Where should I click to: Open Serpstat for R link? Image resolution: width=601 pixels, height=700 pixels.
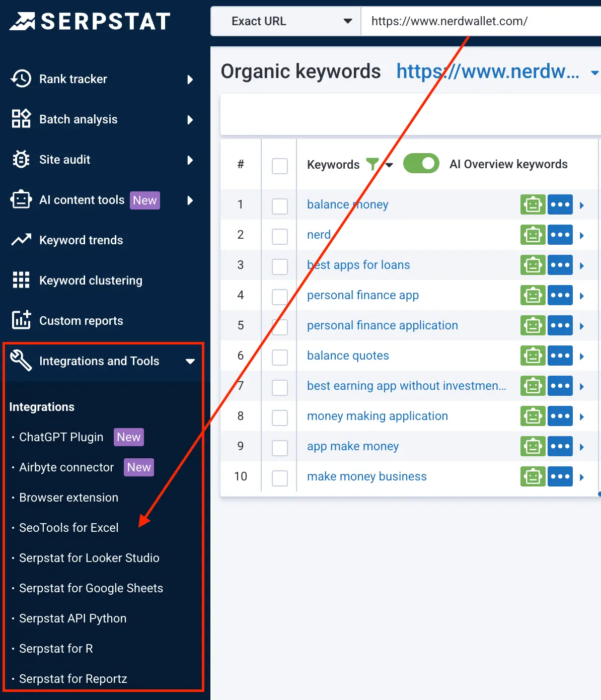pos(56,649)
